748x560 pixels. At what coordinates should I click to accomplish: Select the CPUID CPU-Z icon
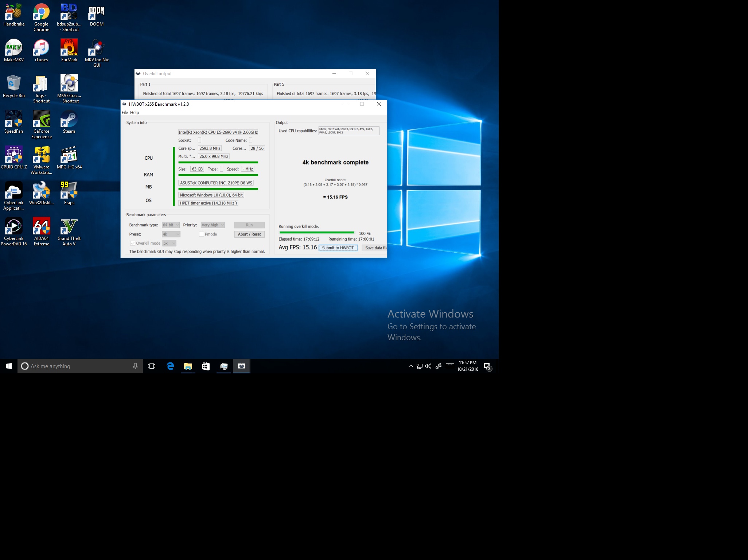tap(14, 157)
